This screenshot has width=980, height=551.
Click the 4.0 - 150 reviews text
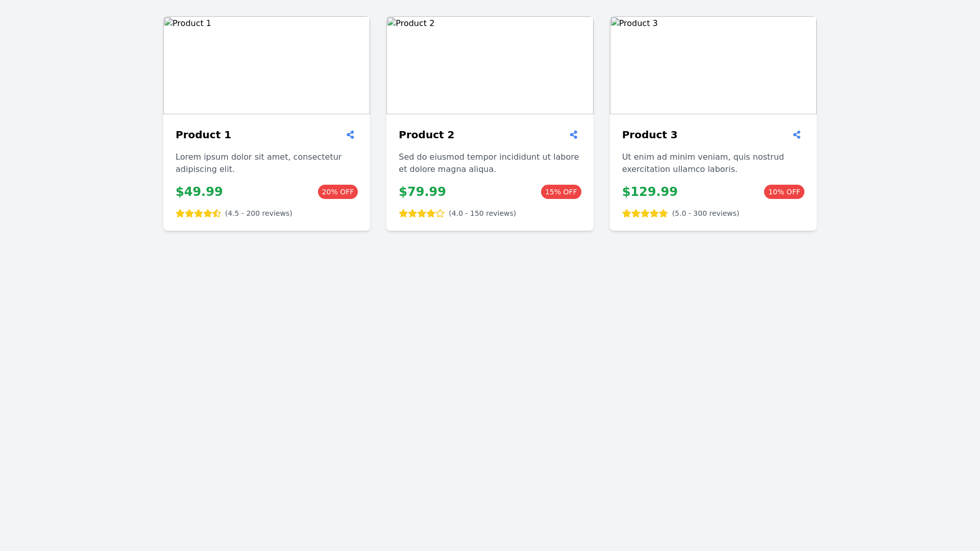pos(482,213)
